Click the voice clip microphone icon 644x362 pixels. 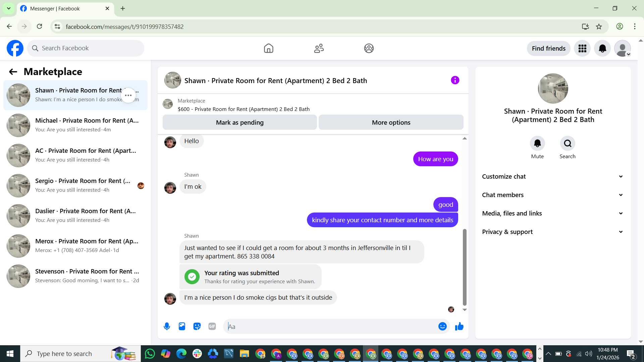pos(167,326)
